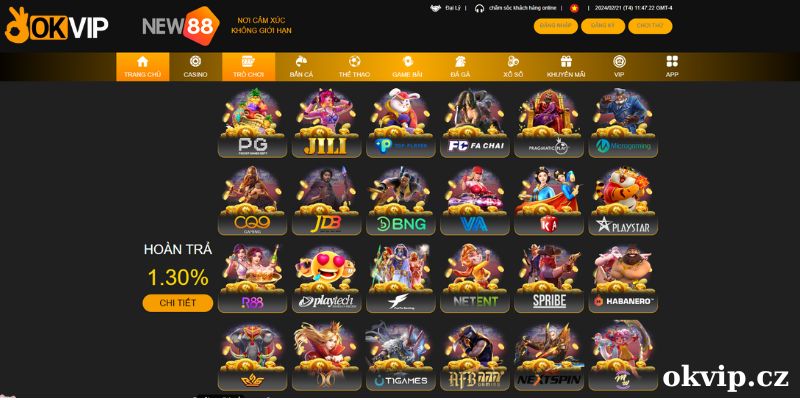Open the Thể Thao sports section
The height and width of the screenshot is (400, 800).
tap(355, 67)
